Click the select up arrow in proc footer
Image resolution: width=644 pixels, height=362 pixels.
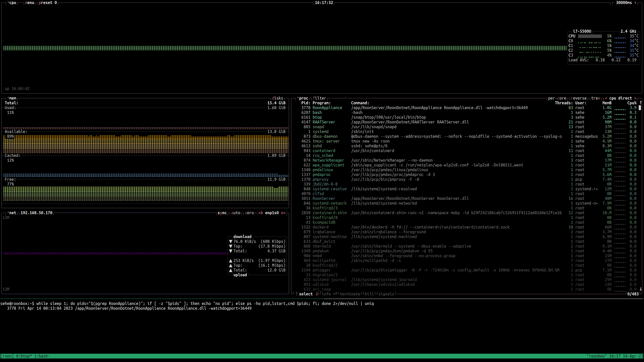(297, 294)
